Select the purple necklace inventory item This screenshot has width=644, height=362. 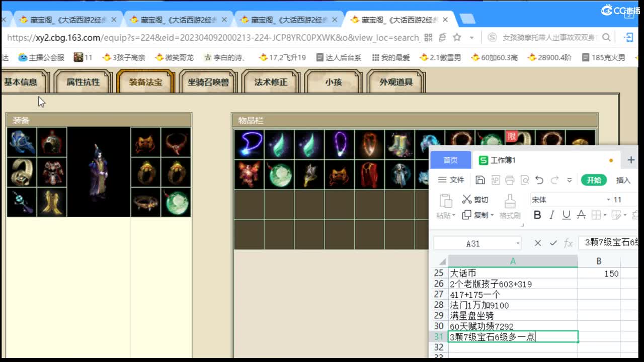pyautogui.click(x=340, y=145)
